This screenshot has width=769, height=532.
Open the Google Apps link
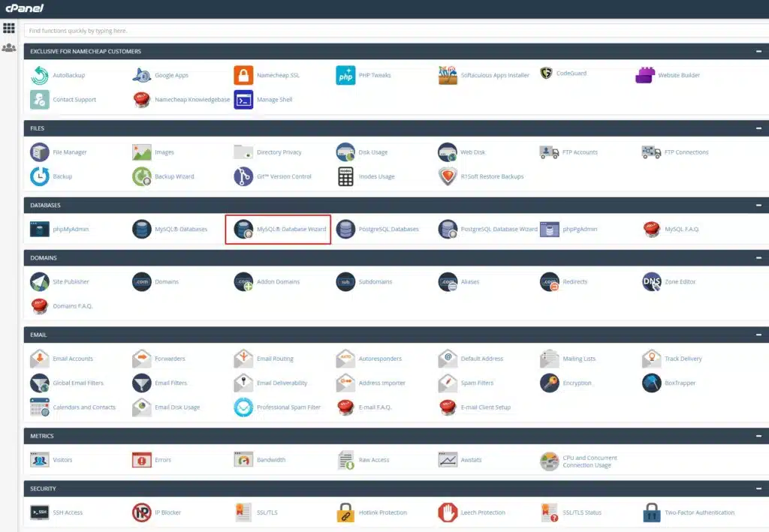[x=172, y=76]
